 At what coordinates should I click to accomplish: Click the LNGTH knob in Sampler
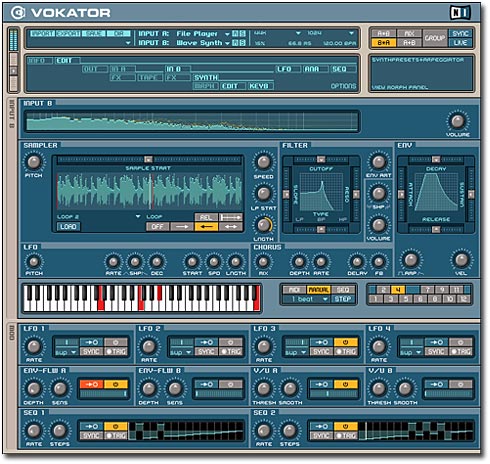tap(264, 225)
